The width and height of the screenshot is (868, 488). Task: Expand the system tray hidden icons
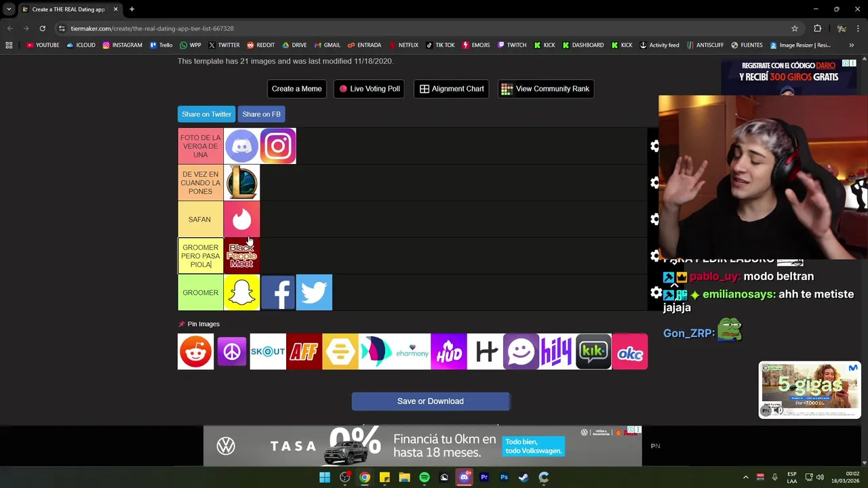coord(745,477)
